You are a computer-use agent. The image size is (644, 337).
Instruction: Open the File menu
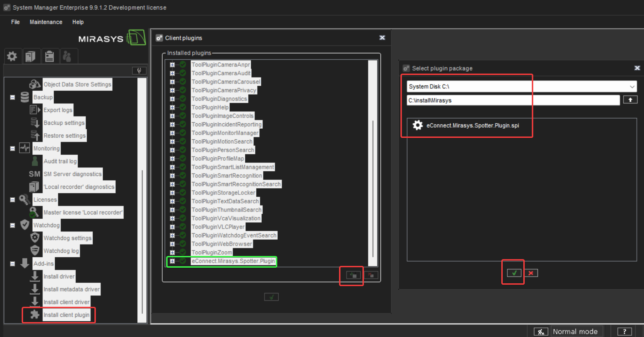tap(15, 22)
